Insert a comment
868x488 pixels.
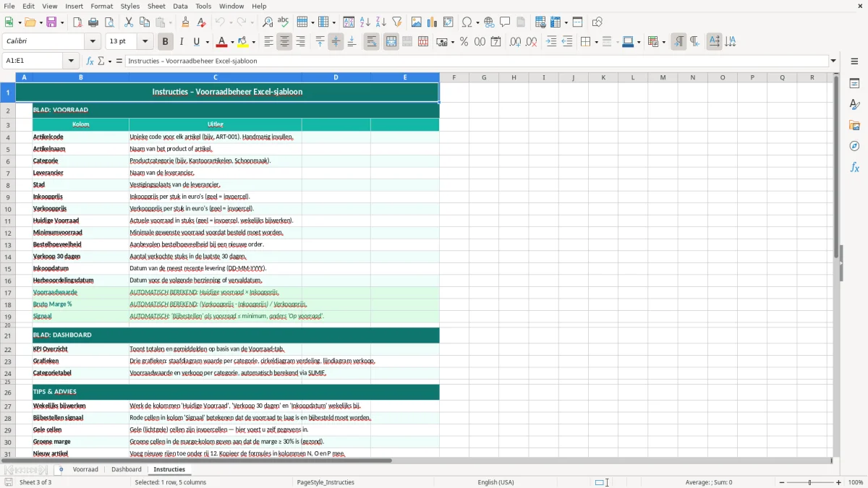(x=505, y=22)
